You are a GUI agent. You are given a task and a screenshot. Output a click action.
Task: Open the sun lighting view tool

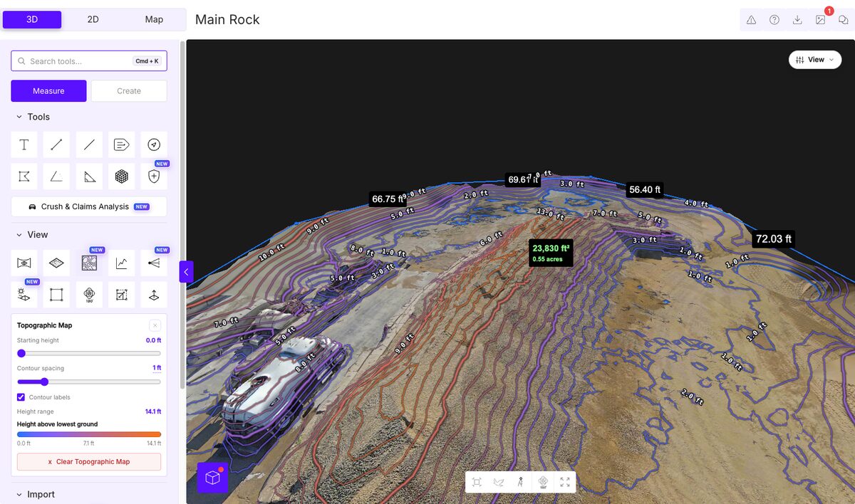pyautogui.click(x=24, y=294)
